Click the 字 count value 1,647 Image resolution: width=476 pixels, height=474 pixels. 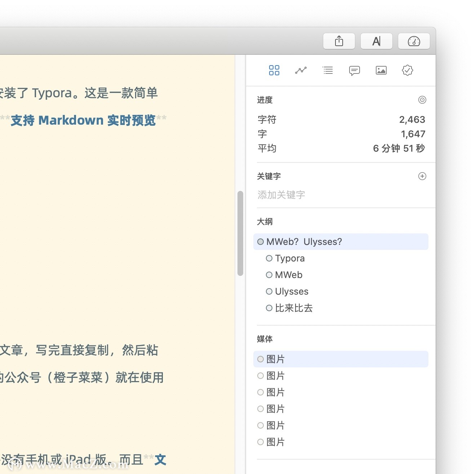[413, 134]
